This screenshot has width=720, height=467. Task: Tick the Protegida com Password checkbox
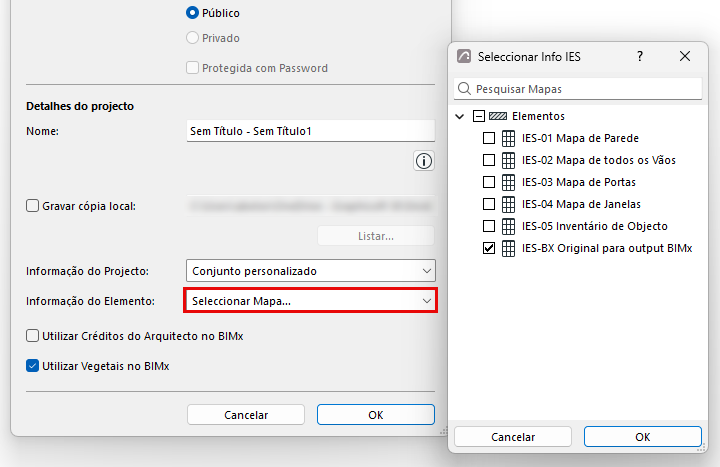click(192, 68)
